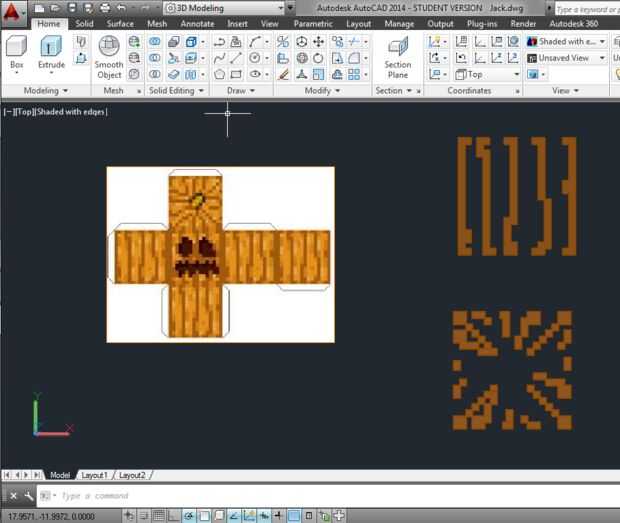This screenshot has height=523, width=620.
Task: Click the Solid Intersect icon
Action: tap(155, 74)
